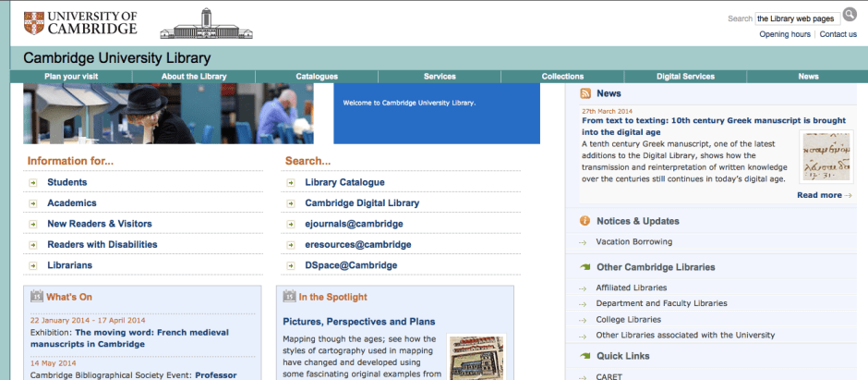Open the CARET quick link
The height and width of the screenshot is (380, 868).
[609, 376]
